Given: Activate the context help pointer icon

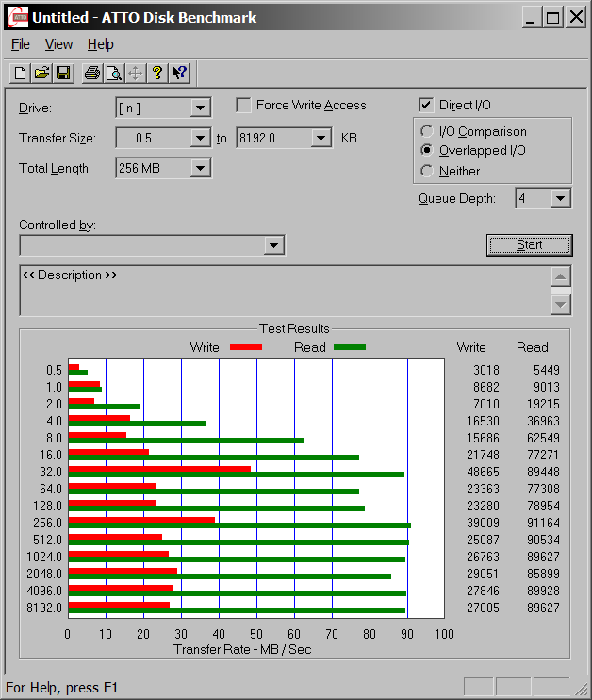Looking at the screenshot, I should click(179, 73).
